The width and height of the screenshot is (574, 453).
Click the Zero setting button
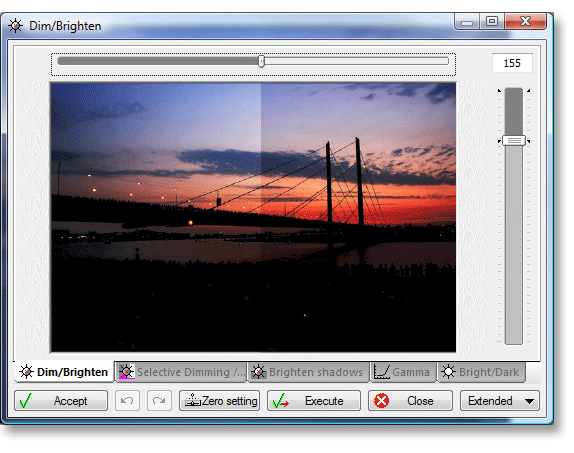220,401
